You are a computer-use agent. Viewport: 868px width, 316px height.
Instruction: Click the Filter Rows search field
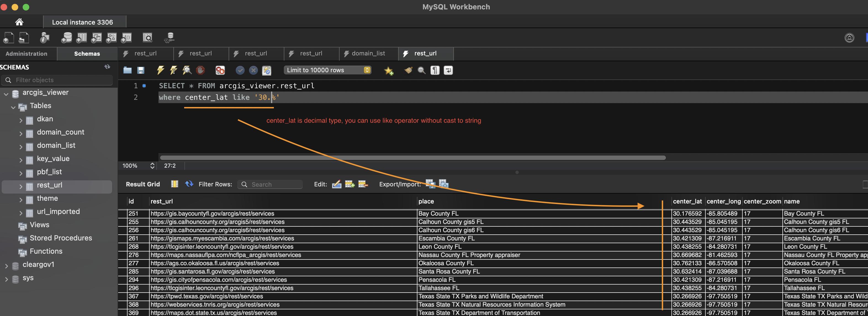(x=270, y=184)
